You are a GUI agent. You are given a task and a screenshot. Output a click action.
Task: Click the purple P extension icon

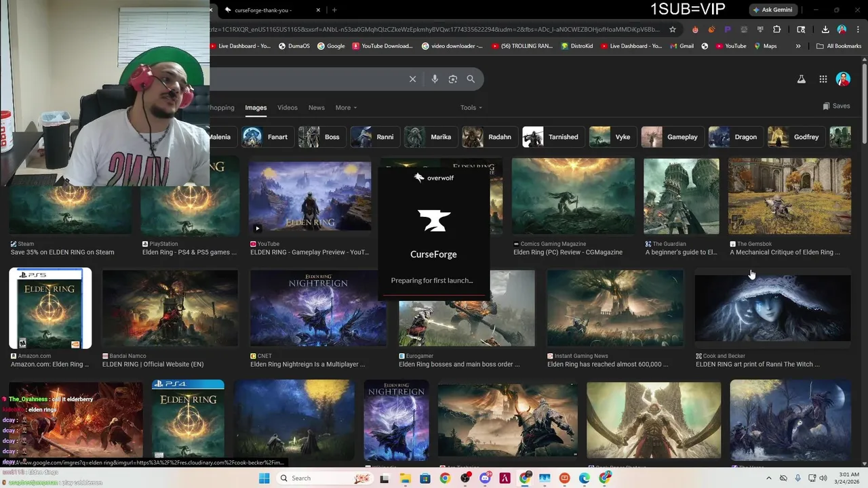click(728, 29)
